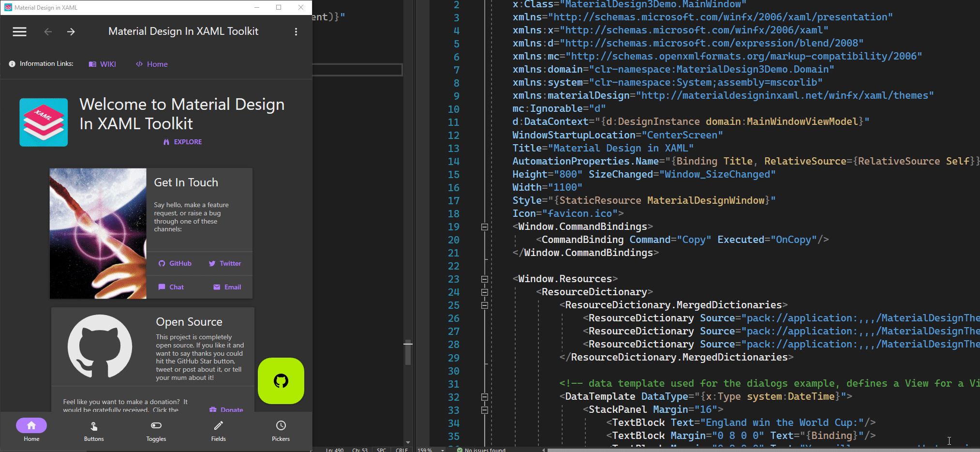Switch to the Fields tab
The height and width of the screenshot is (452, 980).
pos(219,430)
